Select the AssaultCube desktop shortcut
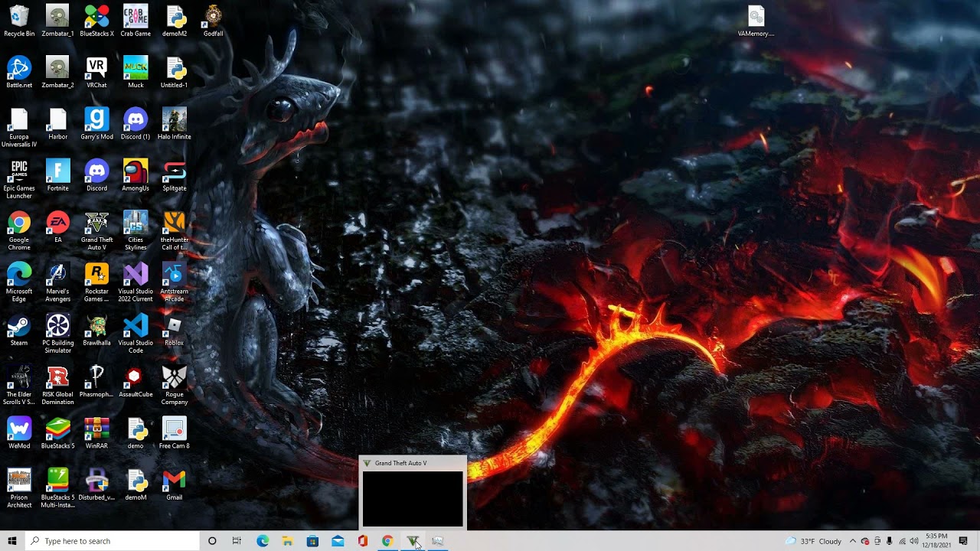The width and height of the screenshot is (980, 551). (136, 382)
